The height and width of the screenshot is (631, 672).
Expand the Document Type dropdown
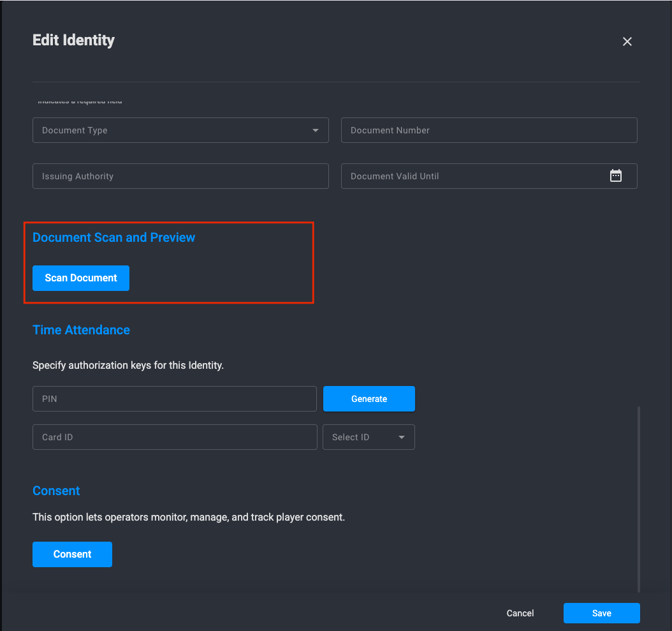(180, 130)
